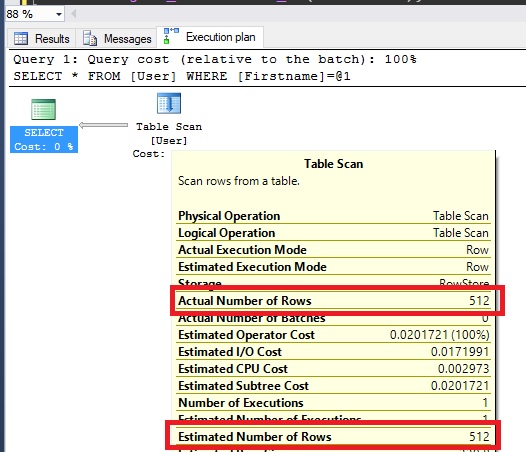Click the Estimated Operator Cost label

[247, 335]
